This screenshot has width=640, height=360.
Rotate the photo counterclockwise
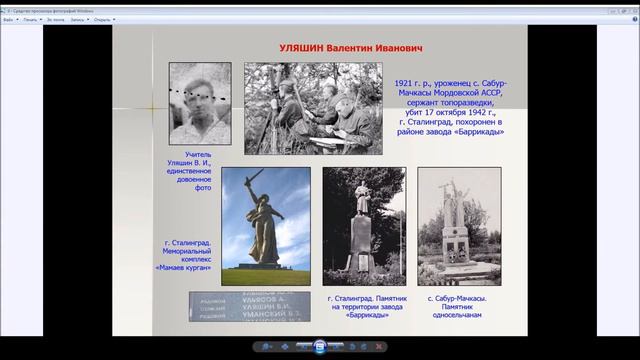click(x=352, y=347)
